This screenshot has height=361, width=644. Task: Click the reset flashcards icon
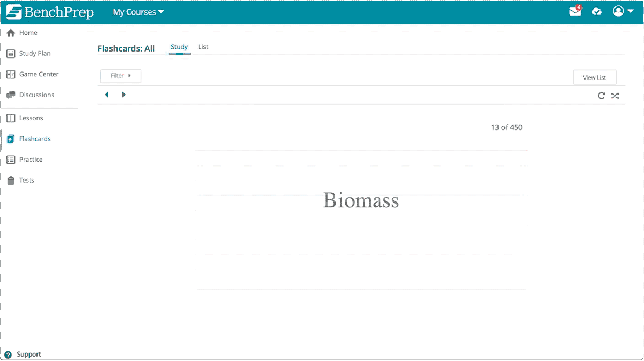click(x=601, y=96)
